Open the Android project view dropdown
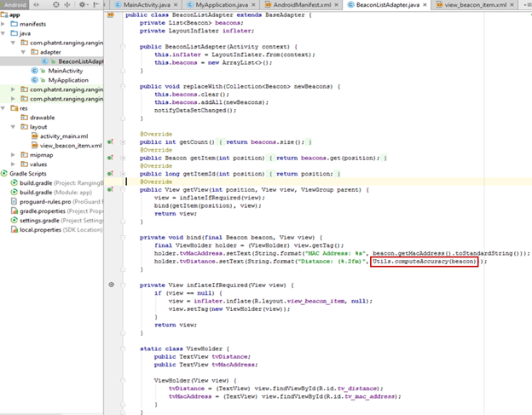 pyautogui.click(x=14, y=5)
